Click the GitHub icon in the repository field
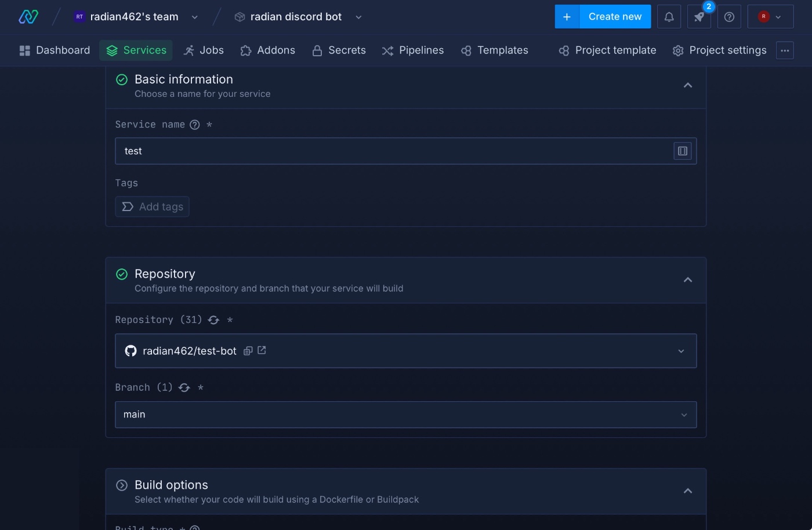This screenshot has width=812, height=530. [x=131, y=351]
